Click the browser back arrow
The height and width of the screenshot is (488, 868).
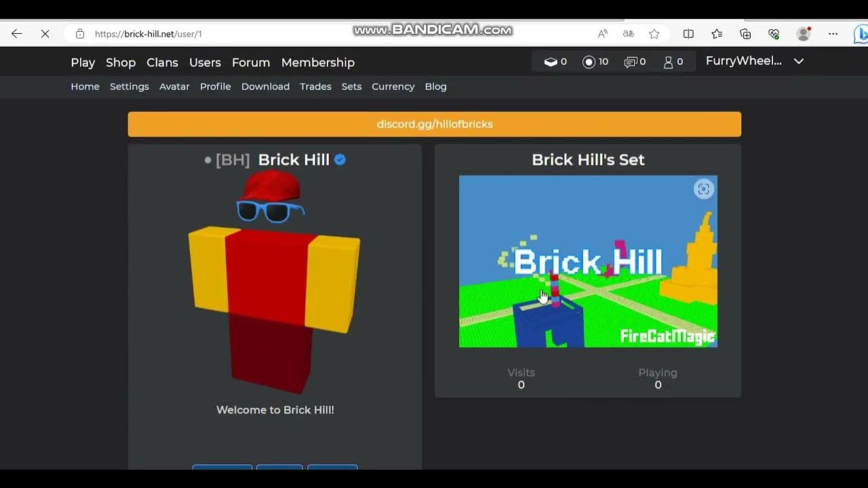[17, 34]
